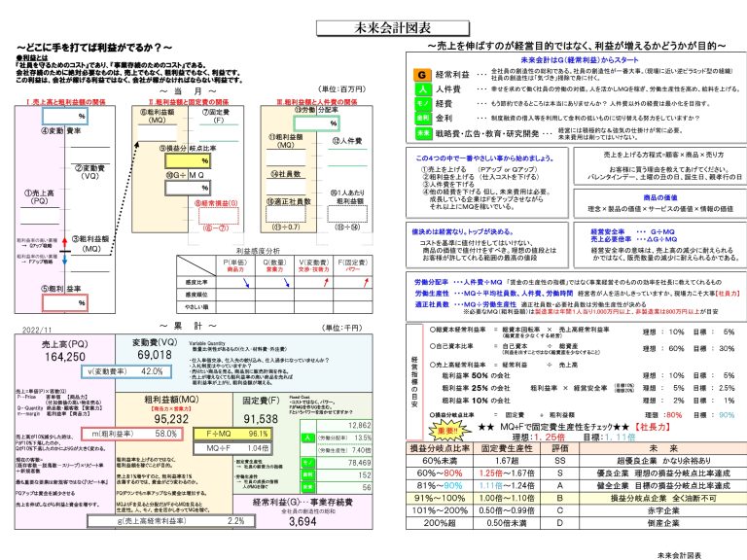This screenshot has width=747, height=560.
Task: Click the m(粗利益率) 58.0% box
Action: point(132,434)
